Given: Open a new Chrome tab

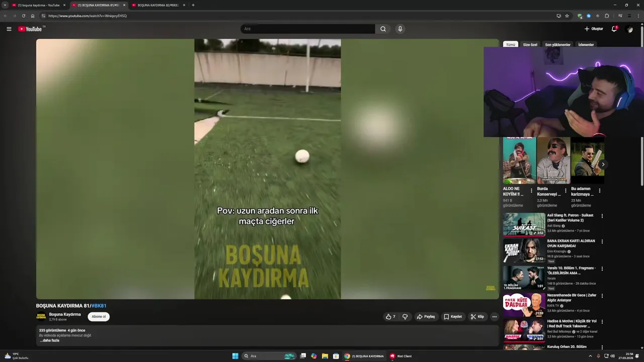Looking at the screenshot, I should [x=193, y=5].
